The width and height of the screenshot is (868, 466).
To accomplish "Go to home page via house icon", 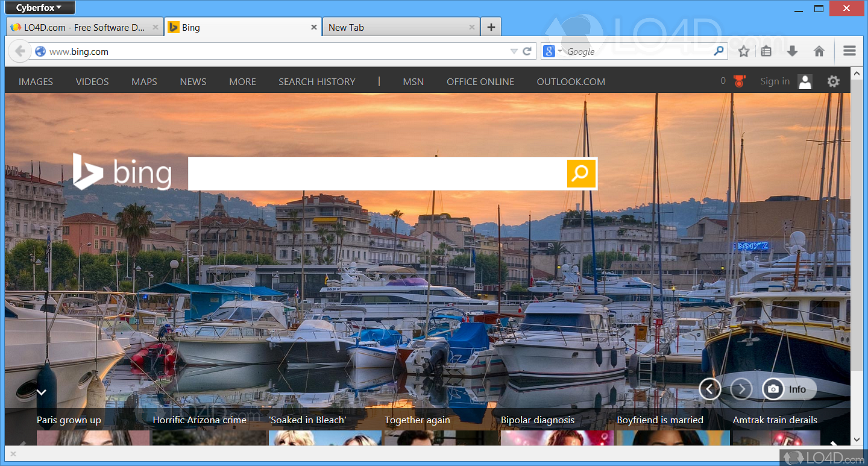I will point(819,51).
